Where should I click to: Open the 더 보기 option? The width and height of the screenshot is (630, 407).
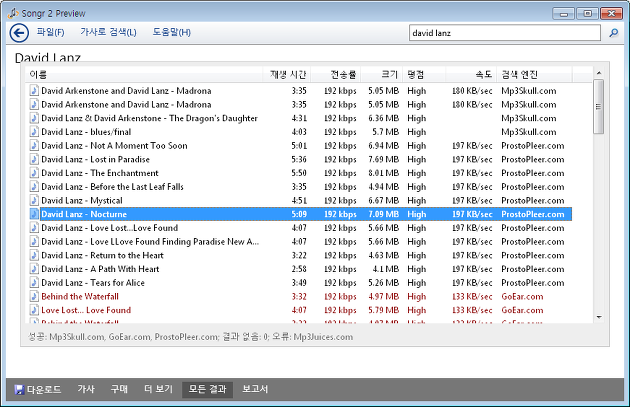coord(158,389)
